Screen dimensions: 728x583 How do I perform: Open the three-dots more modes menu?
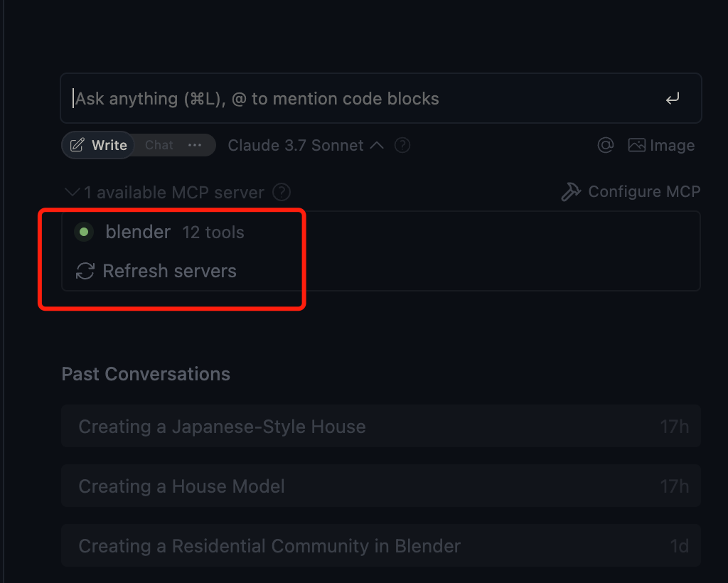[195, 145]
